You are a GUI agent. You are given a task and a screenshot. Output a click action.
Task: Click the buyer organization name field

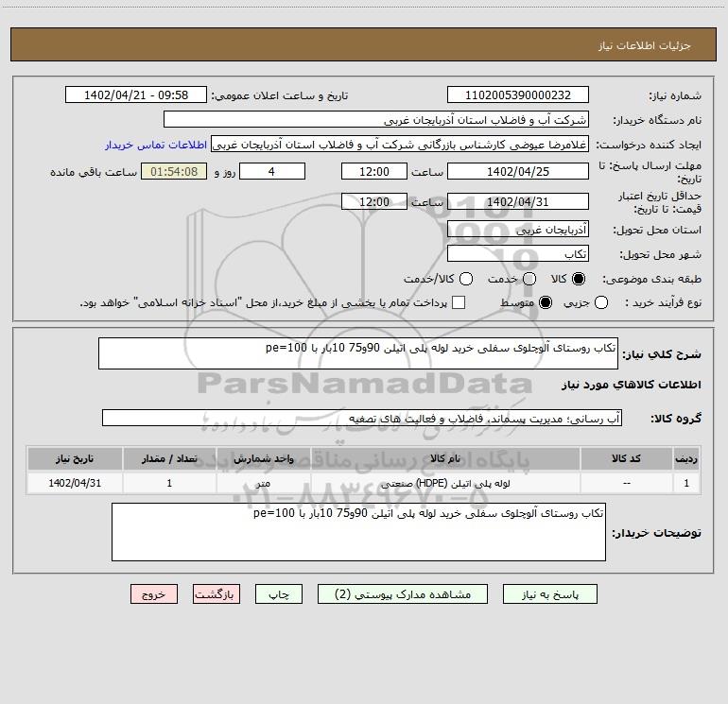point(376,119)
